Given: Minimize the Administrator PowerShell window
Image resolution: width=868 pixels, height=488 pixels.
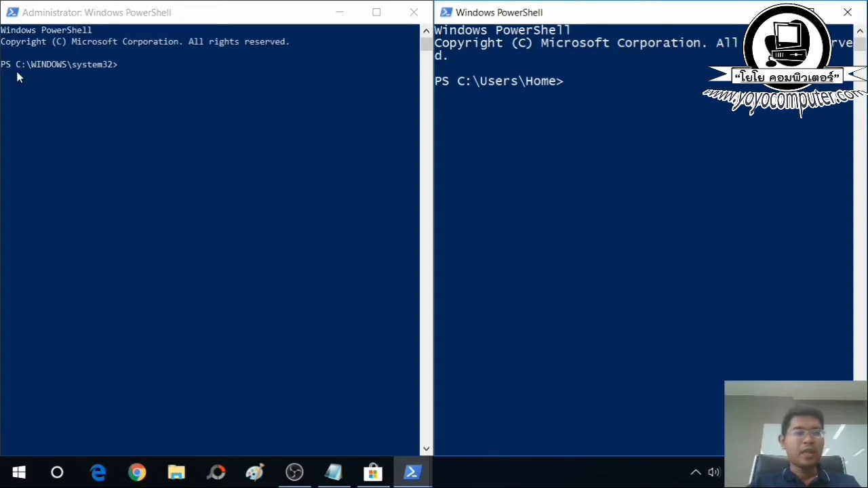Looking at the screenshot, I should (x=340, y=12).
